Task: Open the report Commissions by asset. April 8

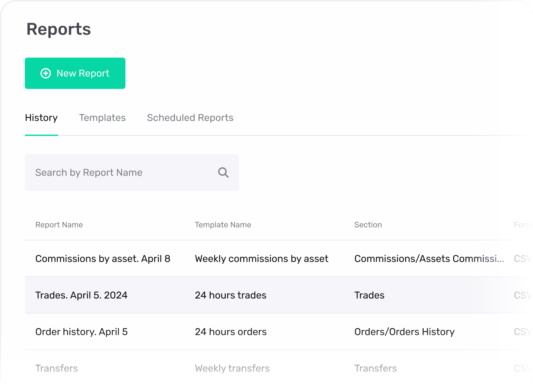Action: point(103,259)
